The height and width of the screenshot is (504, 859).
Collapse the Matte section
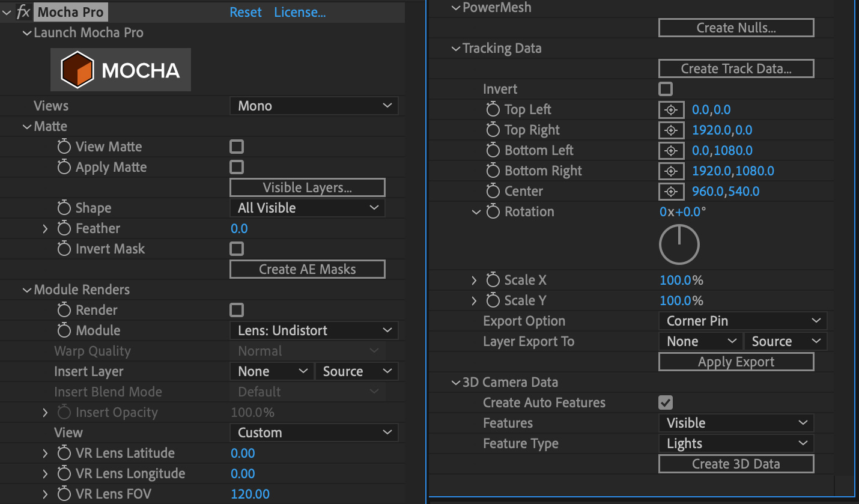coord(27,126)
